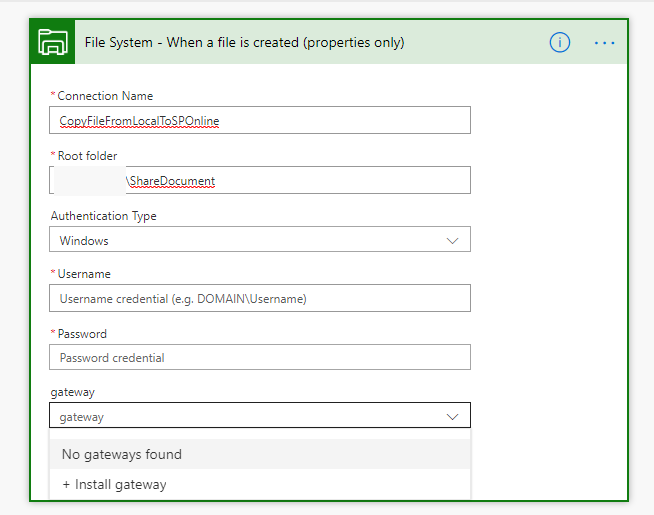
Task: Click the Username field label
Action: click(x=84, y=274)
